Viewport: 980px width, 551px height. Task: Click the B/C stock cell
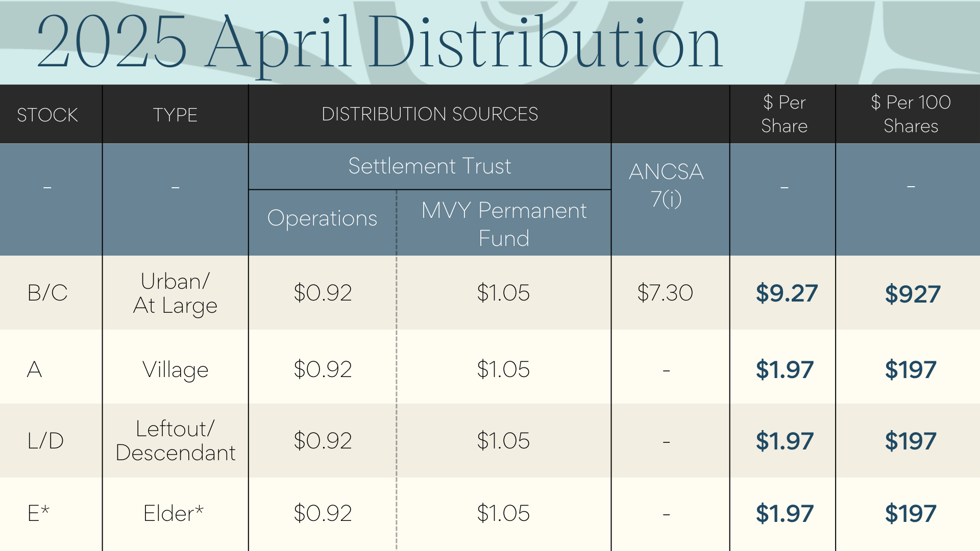coord(47,293)
